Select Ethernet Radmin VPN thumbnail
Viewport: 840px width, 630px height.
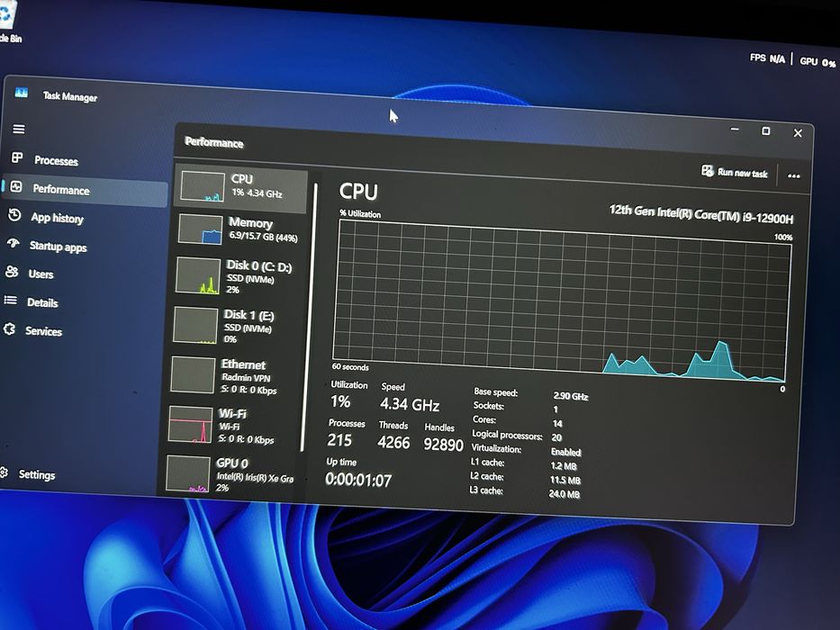click(x=193, y=375)
